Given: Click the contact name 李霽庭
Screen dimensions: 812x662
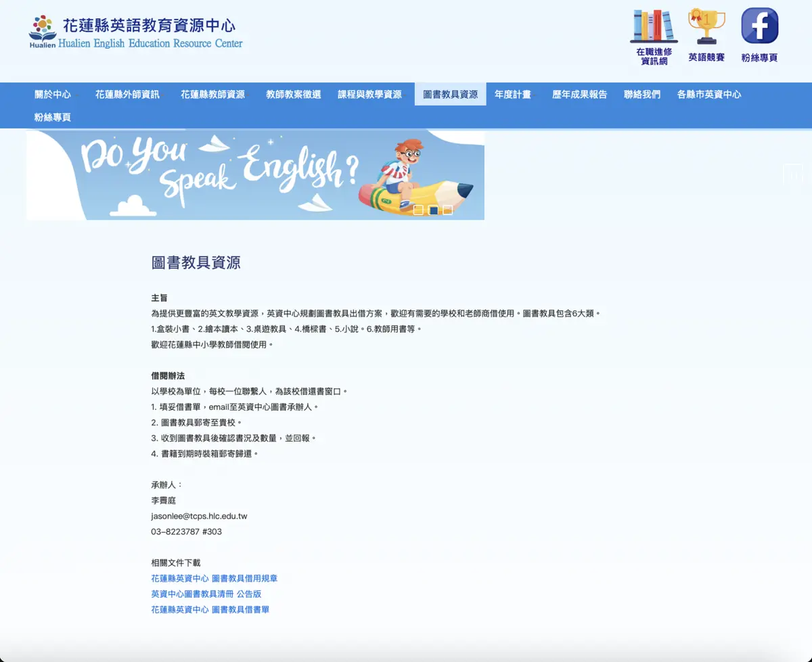Looking at the screenshot, I should tap(163, 501).
